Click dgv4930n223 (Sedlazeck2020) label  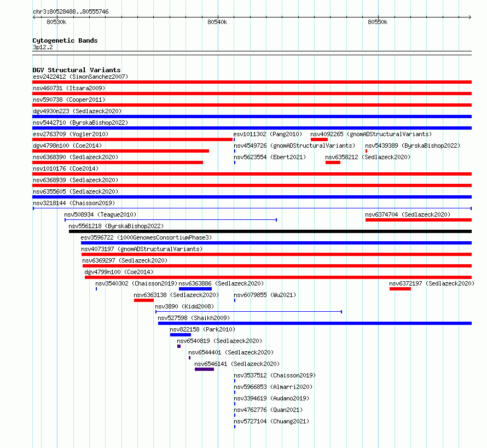(x=77, y=111)
